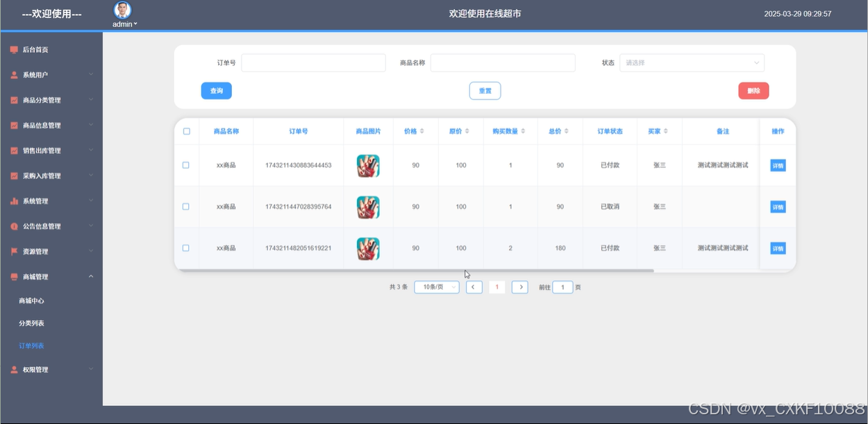Click the 权限管理 person icon
This screenshot has height=424, width=868.
point(14,370)
